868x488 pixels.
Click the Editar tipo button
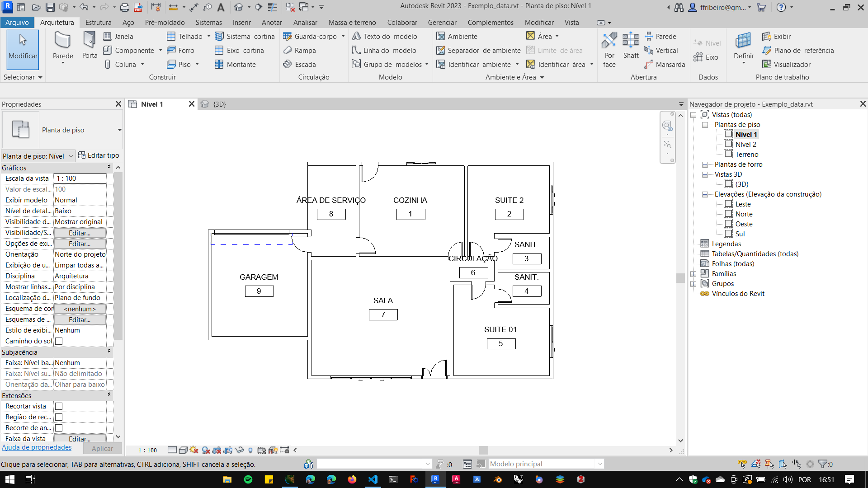pos(99,155)
